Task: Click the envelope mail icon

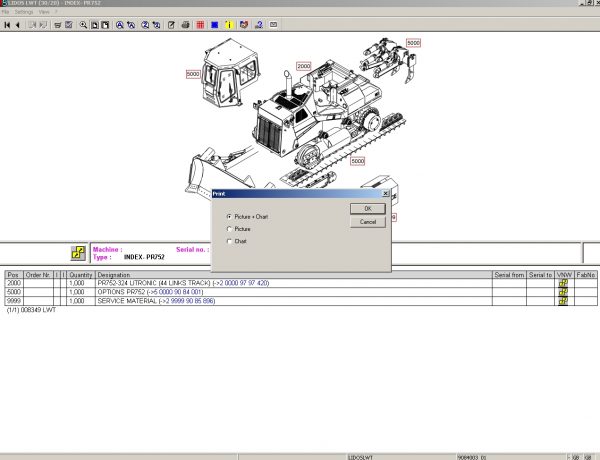Action: [x=274, y=23]
